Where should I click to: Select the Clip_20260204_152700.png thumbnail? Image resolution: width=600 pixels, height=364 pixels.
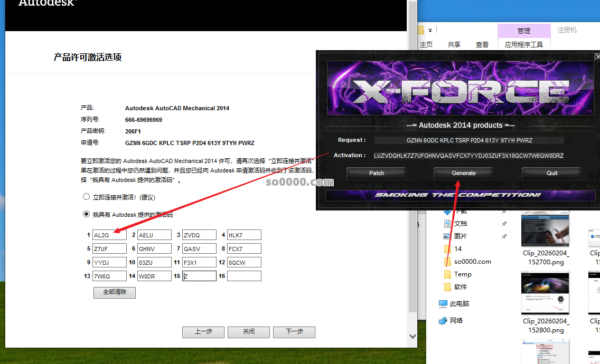click(x=546, y=232)
